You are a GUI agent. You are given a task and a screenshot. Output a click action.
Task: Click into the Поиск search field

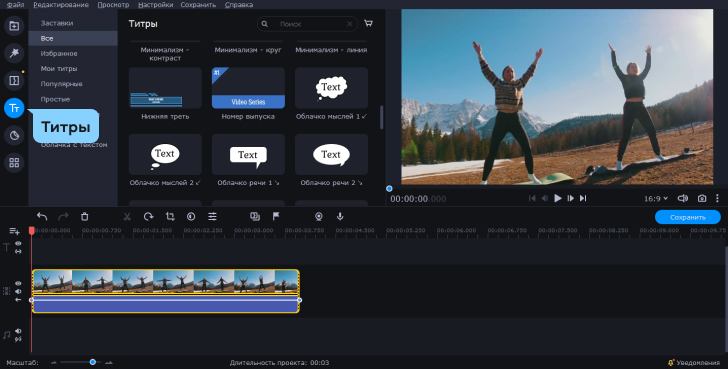click(x=307, y=24)
